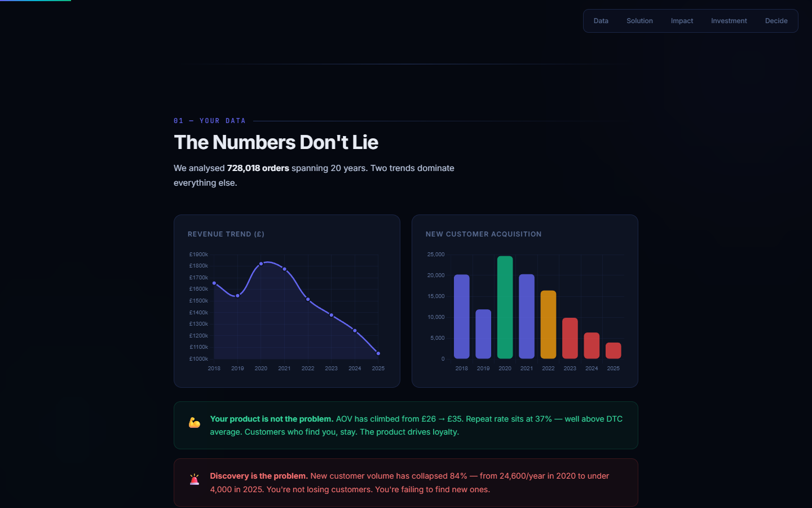Jump to the Impact section
The height and width of the screenshot is (508, 812).
[682, 21]
